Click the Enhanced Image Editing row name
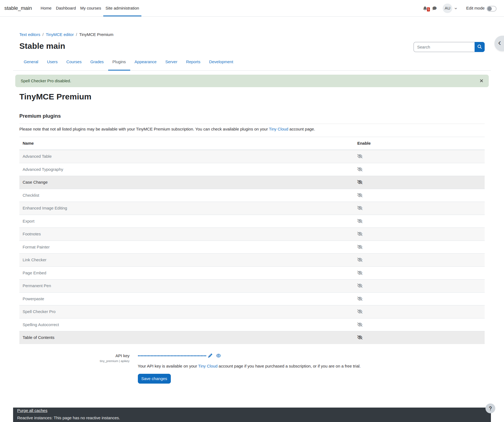This screenshot has height=422, width=504. [45, 208]
